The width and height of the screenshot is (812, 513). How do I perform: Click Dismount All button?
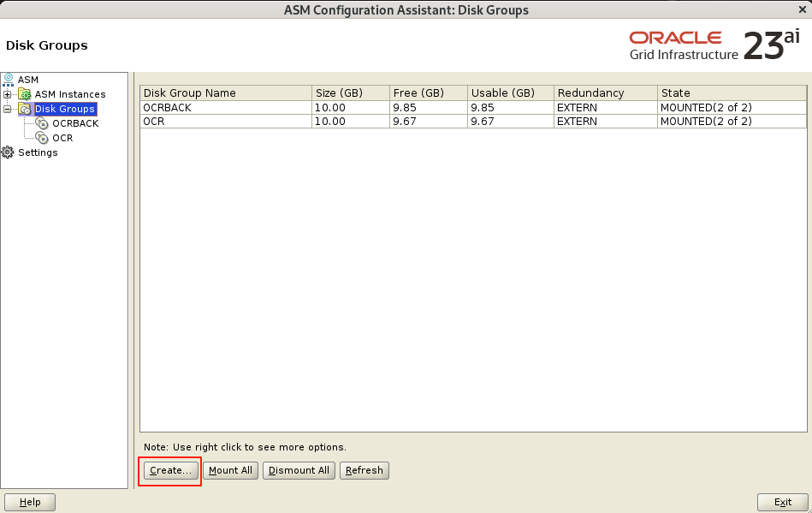[x=299, y=470]
